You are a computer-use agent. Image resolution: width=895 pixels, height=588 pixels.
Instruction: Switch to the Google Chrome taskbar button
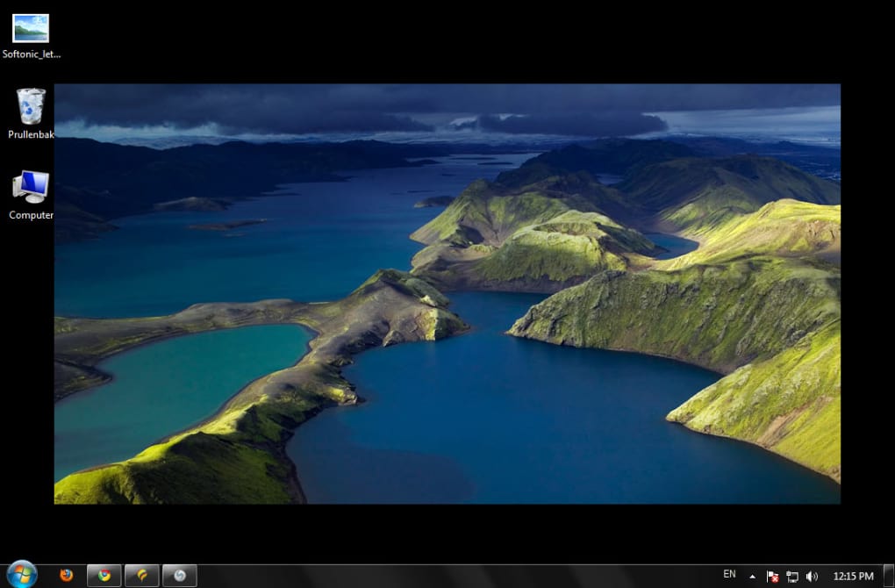tap(104, 576)
